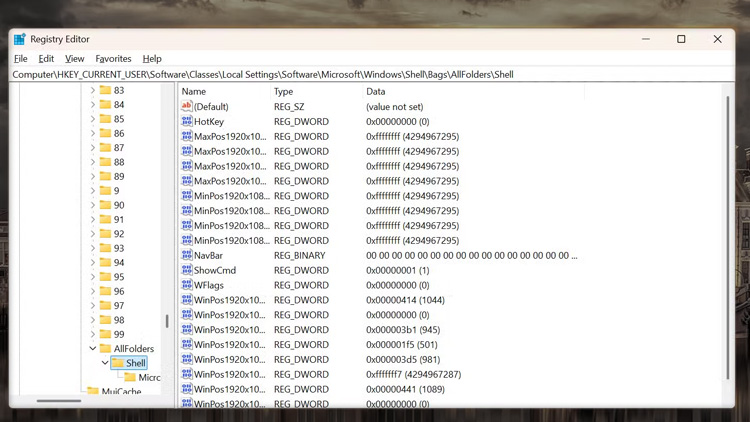Viewport: 750px width, 422px height.
Task: Click icon of value with data 0x000003b1 (945)
Action: pyautogui.click(x=187, y=329)
